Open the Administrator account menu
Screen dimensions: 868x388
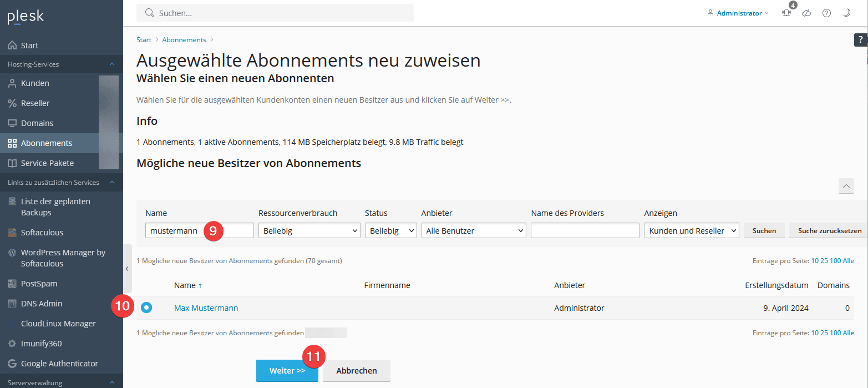738,13
